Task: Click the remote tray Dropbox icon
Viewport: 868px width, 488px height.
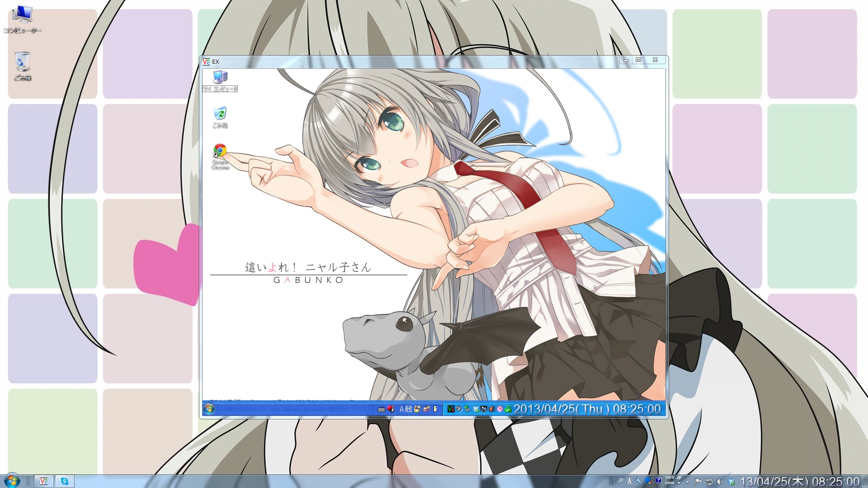Action: coord(476,409)
